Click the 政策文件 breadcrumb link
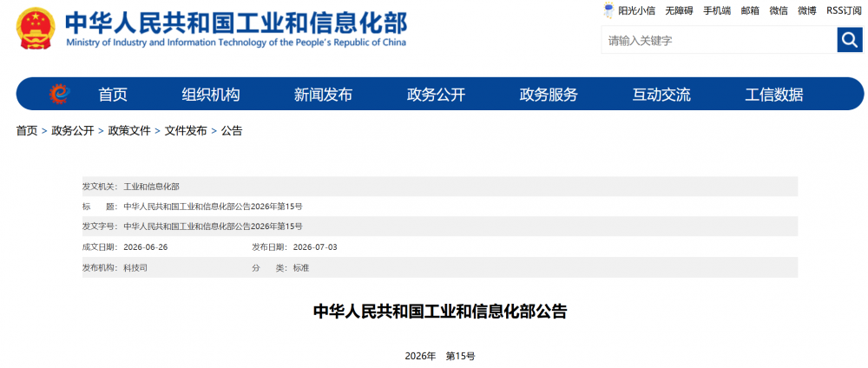Viewport: 868px width, 368px height. (129, 131)
